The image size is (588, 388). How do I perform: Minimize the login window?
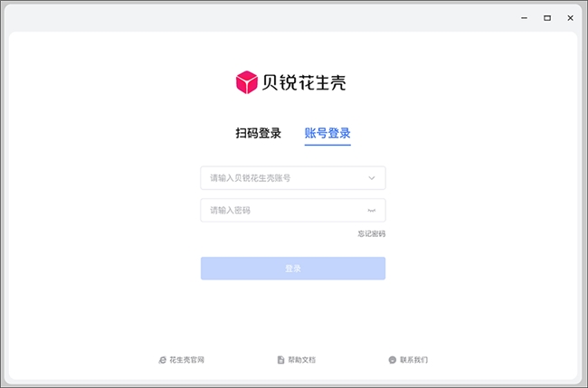(x=524, y=18)
